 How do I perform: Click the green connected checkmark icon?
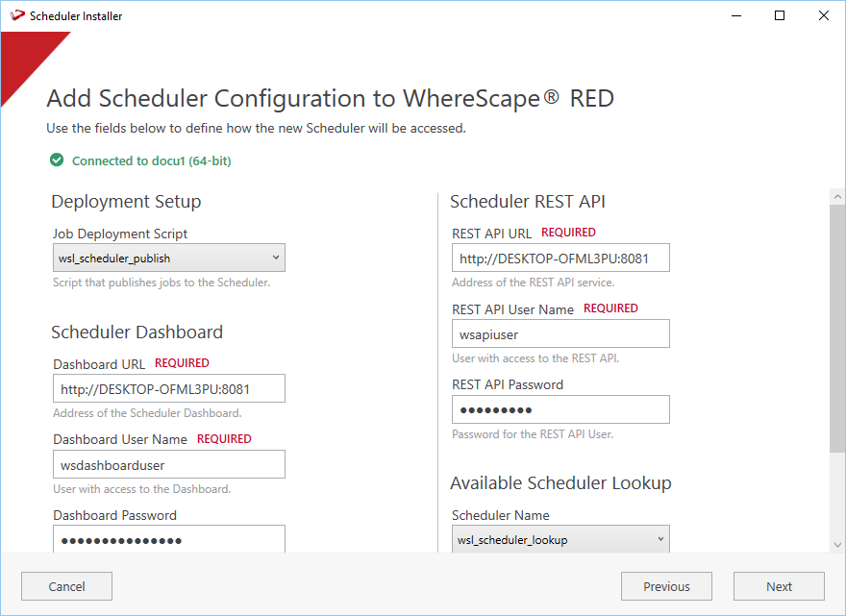(57, 160)
